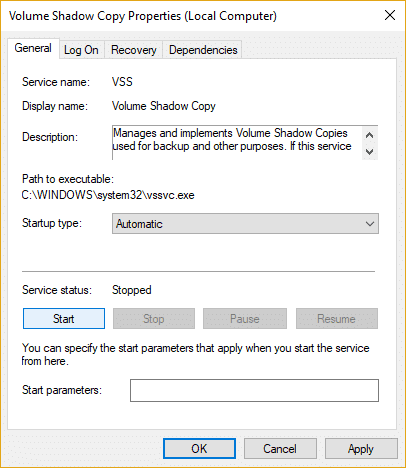Click inside the Start parameters field
The height and width of the screenshot is (468, 406).
(254, 390)
